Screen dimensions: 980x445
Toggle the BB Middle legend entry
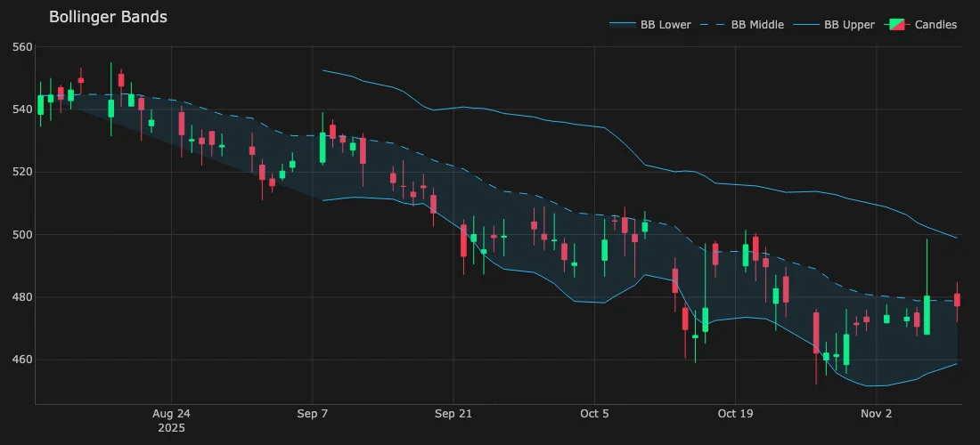[x=742, y=25]
